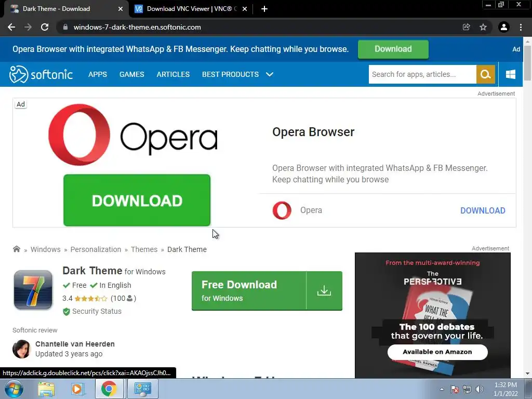Click the volume speaker tray icon

[480, 389]
